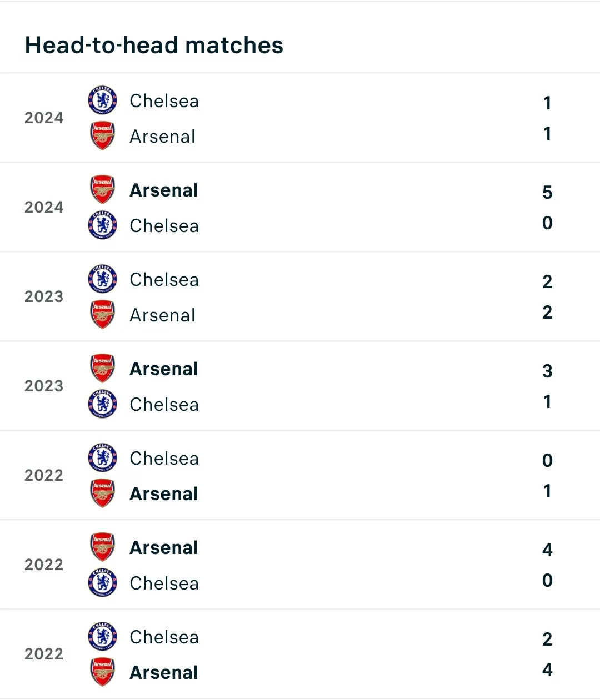The width and height of the screenshot is (600, 700).
Task: Tap Arsenal crest in the 5–0 match
Action: (x=102, y=190)
